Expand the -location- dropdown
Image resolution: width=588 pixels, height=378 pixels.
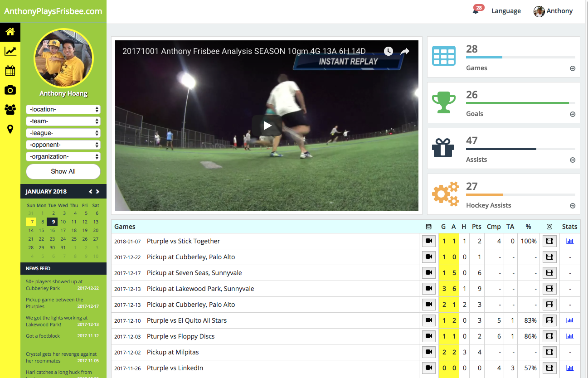[x=63, y=110]
